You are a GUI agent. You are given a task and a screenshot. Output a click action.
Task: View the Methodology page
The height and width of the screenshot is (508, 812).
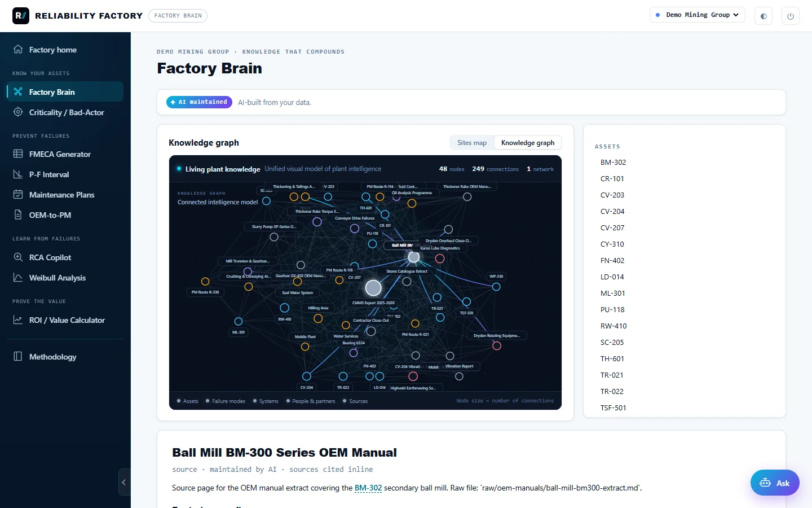point(65,357)
